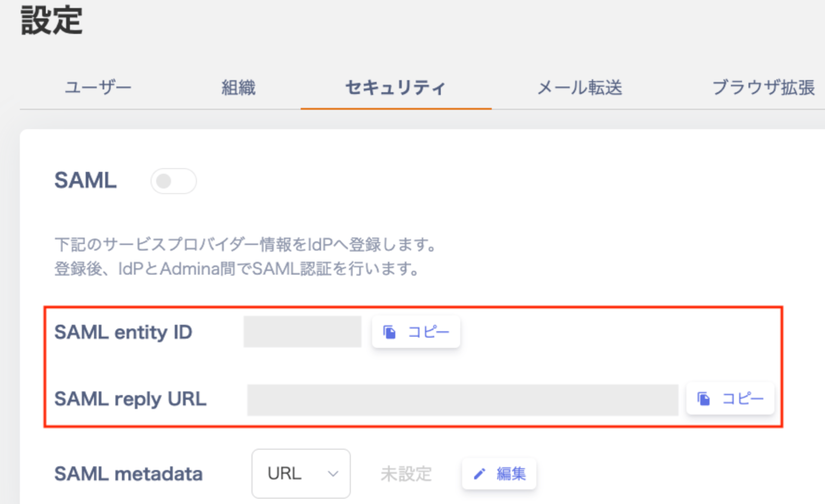Click the sentence ending IdPへ登録します
This screenshot has width=825, height=504.
point(245,244)
